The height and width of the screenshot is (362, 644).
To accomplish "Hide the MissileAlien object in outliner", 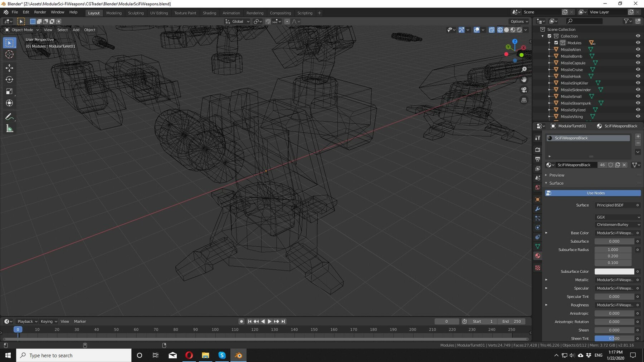I will click(638, 49).
